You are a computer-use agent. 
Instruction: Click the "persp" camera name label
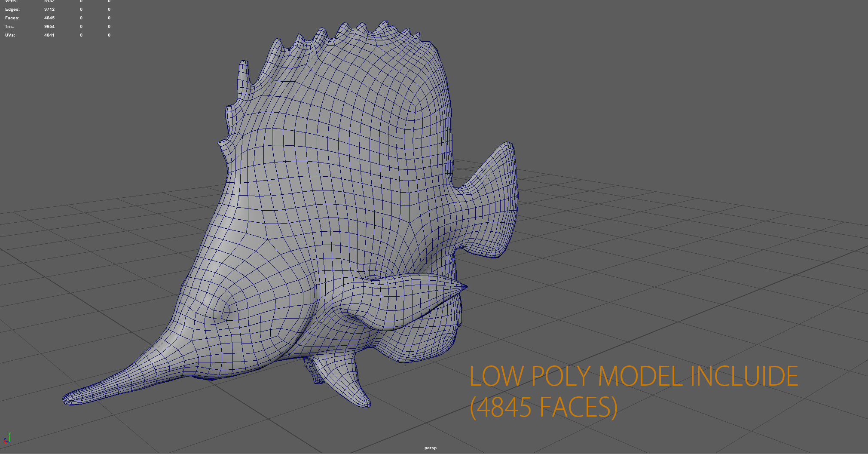pyautogui.click(x=430, y=448)
